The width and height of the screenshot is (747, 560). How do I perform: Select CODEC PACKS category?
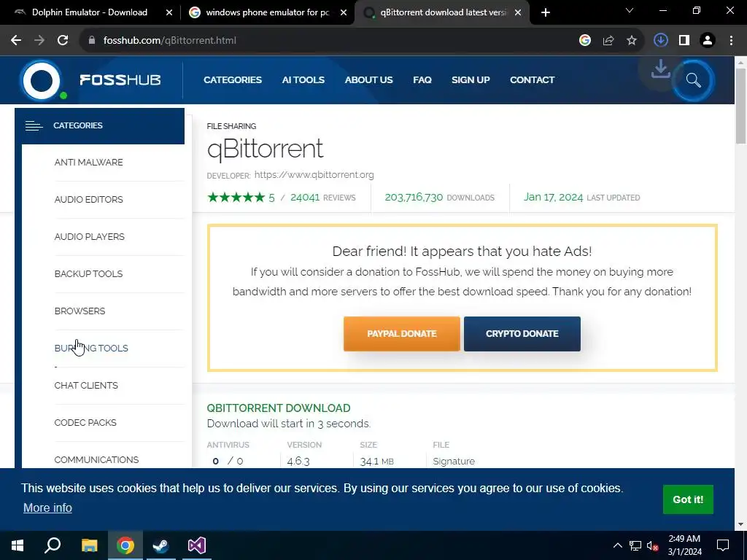85,422
